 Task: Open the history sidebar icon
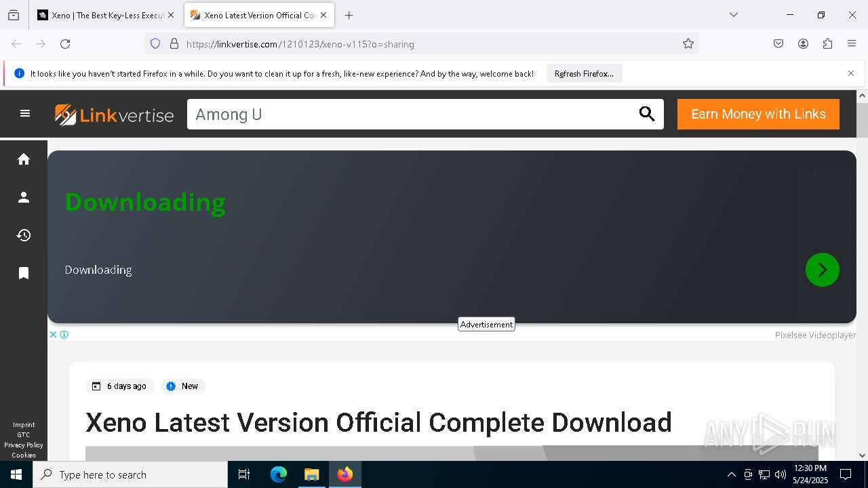tap(24, 235)
